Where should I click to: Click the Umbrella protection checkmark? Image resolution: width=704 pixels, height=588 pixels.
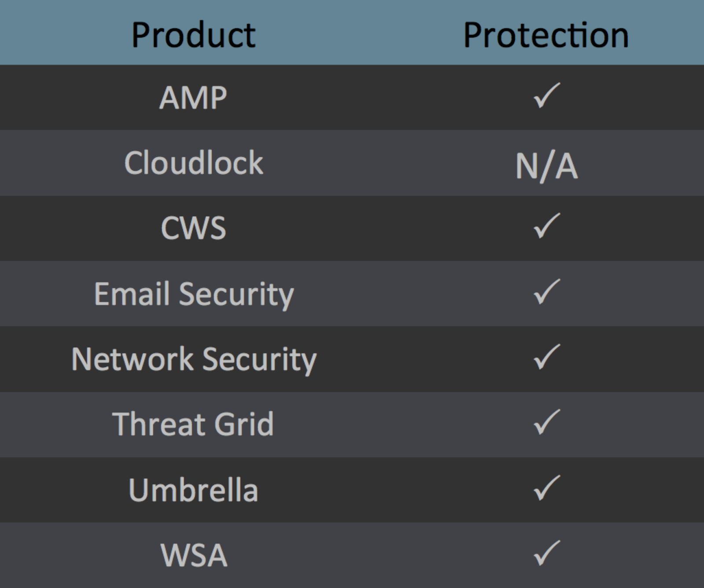click(546, 488)
